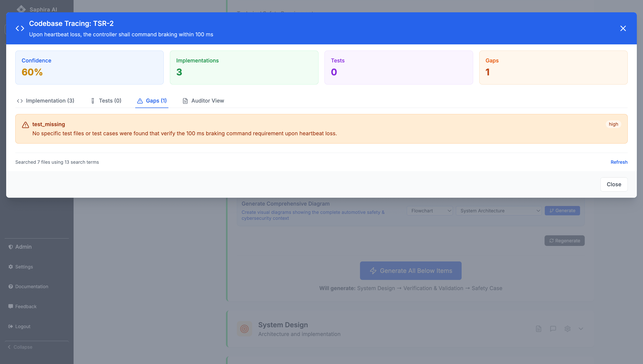The image size is (643, 364).
Task: Click the high severity badge
Action: tap(613, 124)
